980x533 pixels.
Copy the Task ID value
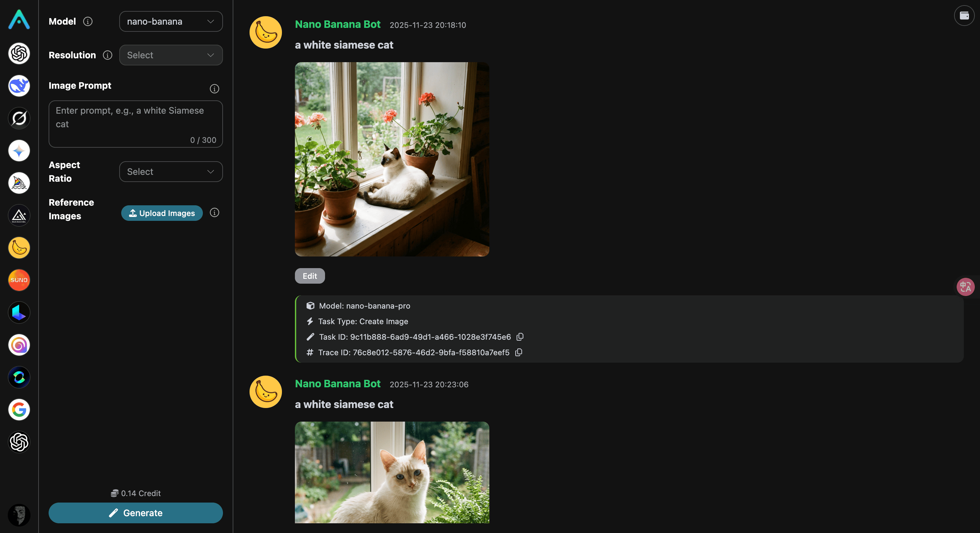tap(520, 337)
